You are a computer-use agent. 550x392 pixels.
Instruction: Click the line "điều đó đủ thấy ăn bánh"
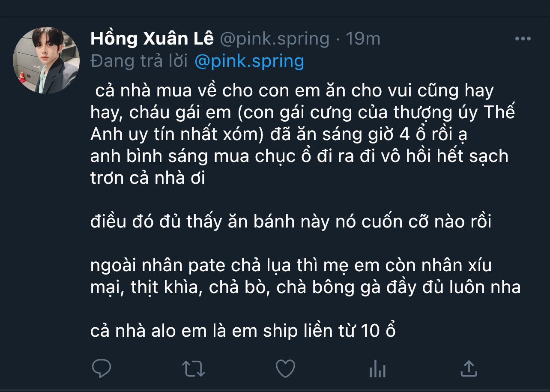(291, 222)
